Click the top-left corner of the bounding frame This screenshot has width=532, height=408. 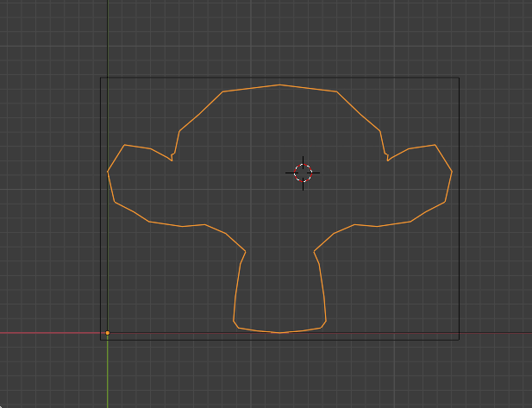point(101,78)
